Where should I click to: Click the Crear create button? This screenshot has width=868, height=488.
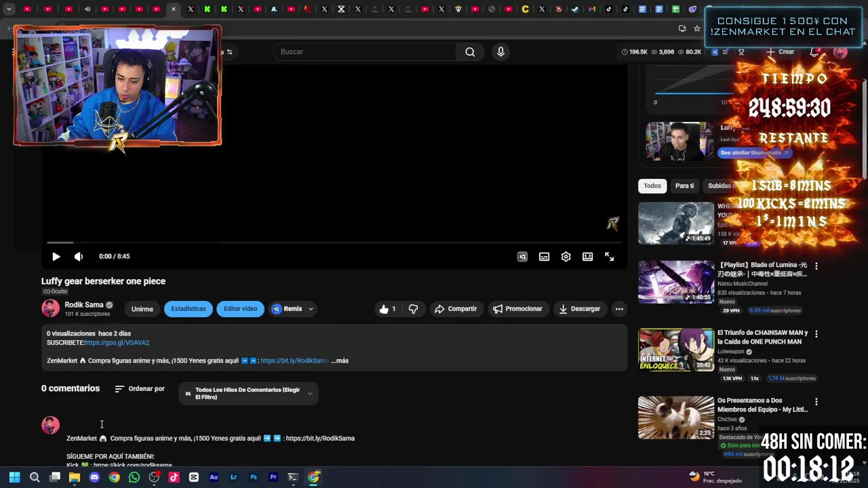click(780, 52)
